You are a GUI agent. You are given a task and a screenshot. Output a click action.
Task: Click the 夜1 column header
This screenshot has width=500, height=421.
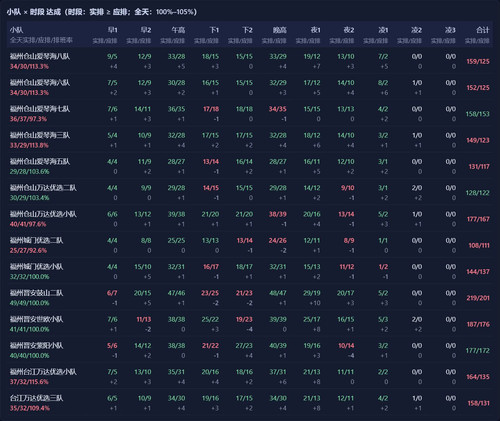pyautogui.click(x=315, y=30)
